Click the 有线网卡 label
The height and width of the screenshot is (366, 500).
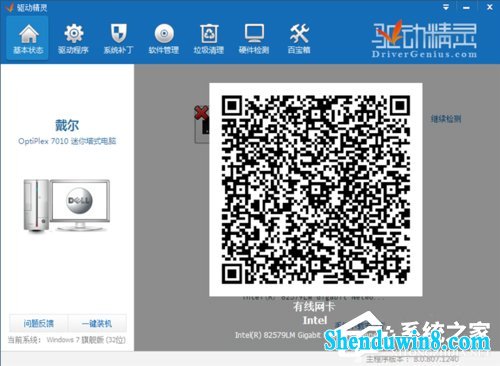[314, 306]
